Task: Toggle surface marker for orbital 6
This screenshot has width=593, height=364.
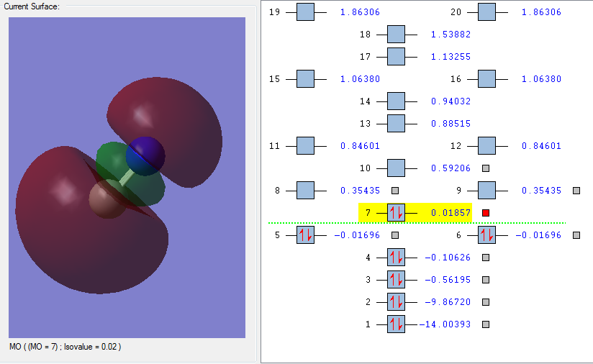Action: (x=576, y=235)
